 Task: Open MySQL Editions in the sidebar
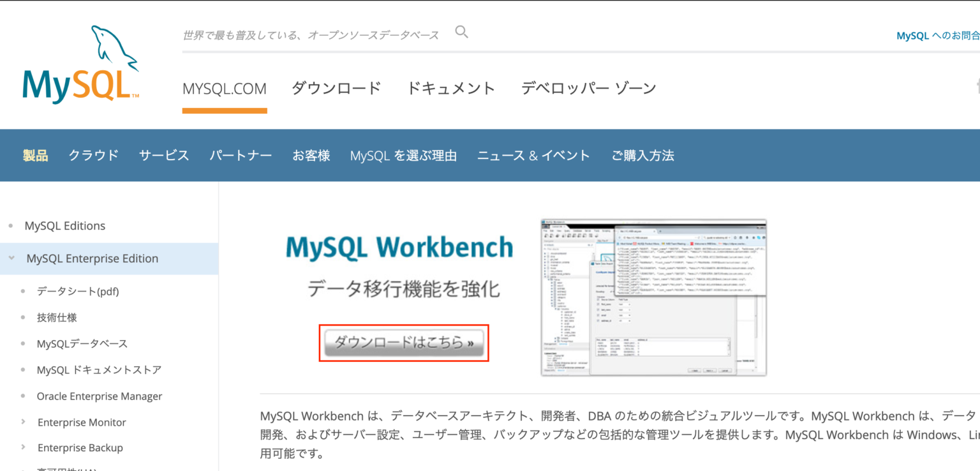pyautogui.click(x=65, y=226)
